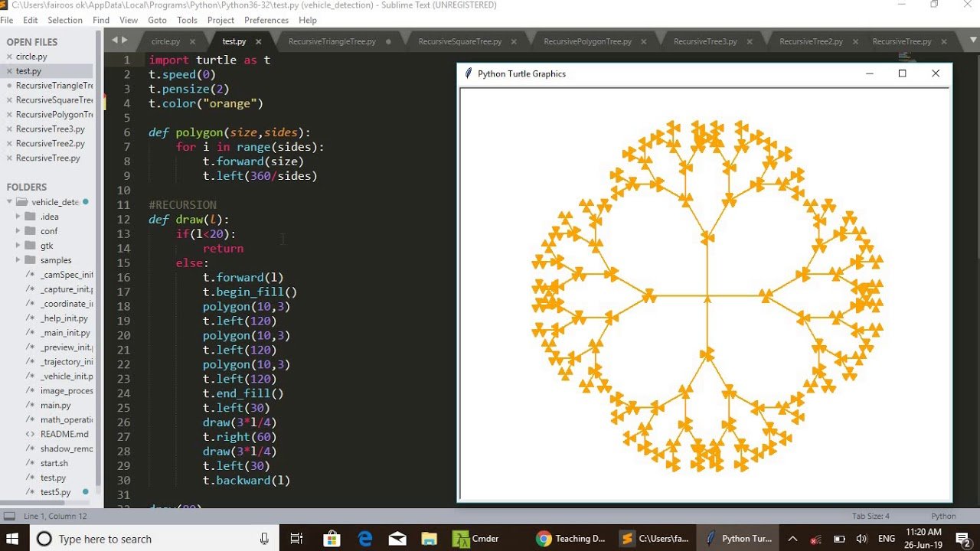This screenshot has height=551, width=980.
Task: Go to the previous tab using left arrow
Action: click(x=115, y=41)
